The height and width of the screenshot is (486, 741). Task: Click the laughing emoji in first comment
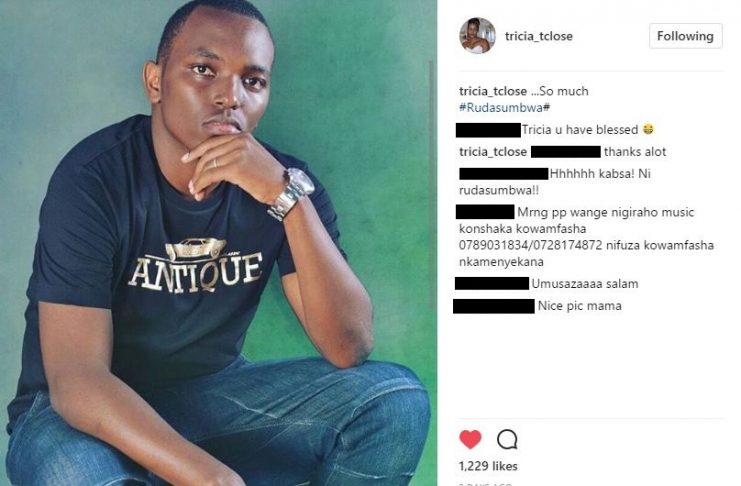(x=648, y=129)
